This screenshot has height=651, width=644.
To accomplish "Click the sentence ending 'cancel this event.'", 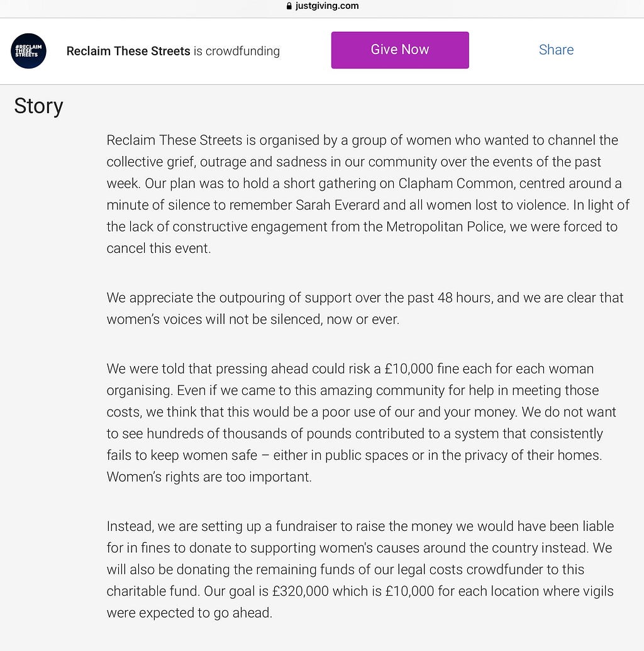I will 158,248.
